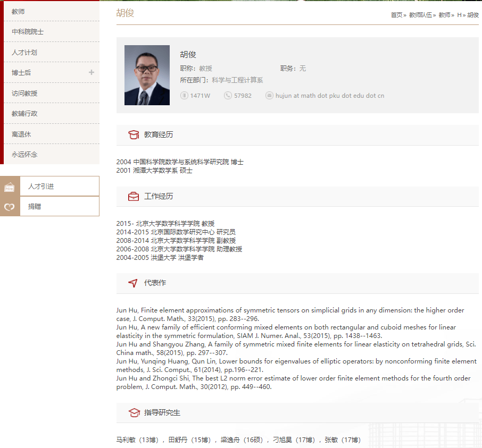Viewport: 482px width, 448px height.
Task: Click the 代表作 section heading
Action: tap(155, 283)
